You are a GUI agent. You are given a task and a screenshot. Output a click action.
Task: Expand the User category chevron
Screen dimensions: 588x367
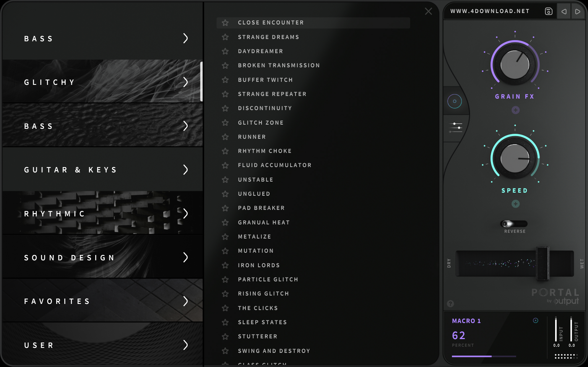pyautogui.click(x=185, y=345)
